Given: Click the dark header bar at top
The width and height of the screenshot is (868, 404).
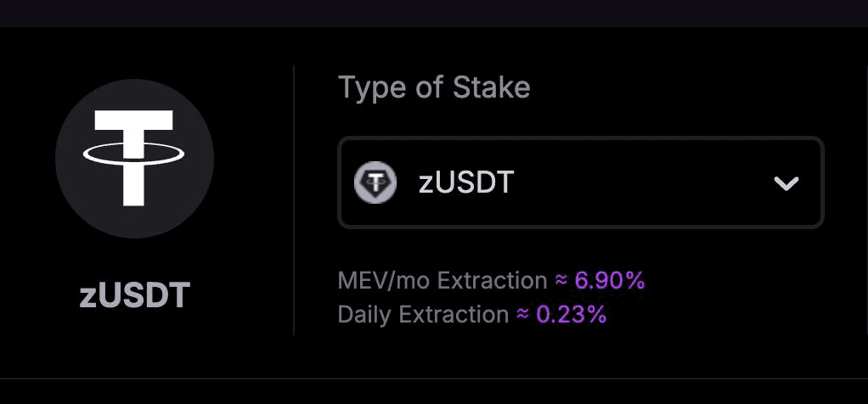Looking at the screenshot, I should tap(434, 14).
